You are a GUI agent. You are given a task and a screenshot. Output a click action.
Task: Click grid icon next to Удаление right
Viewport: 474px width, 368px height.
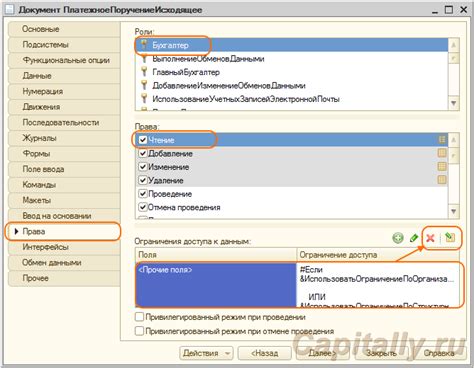(442, 180)
